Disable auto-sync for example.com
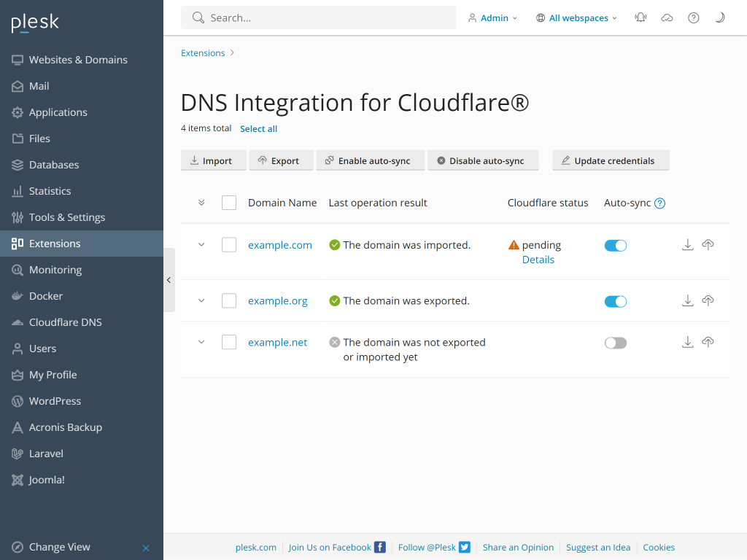The image size is (747, 560). point(615,245)
